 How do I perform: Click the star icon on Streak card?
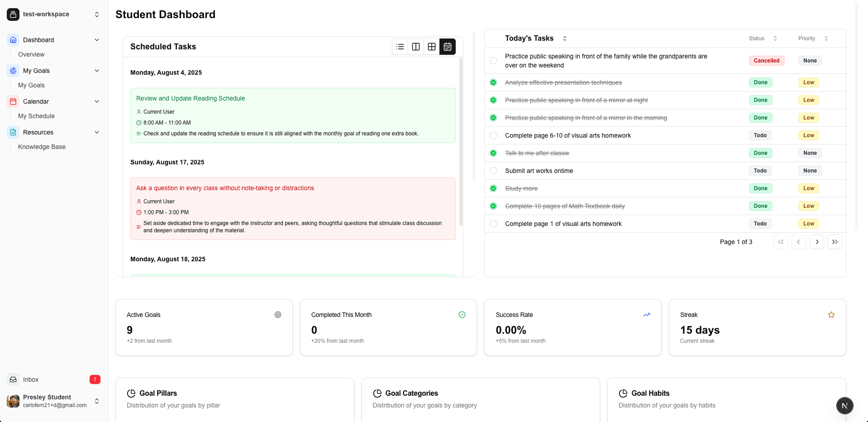[x=831, y=315]
